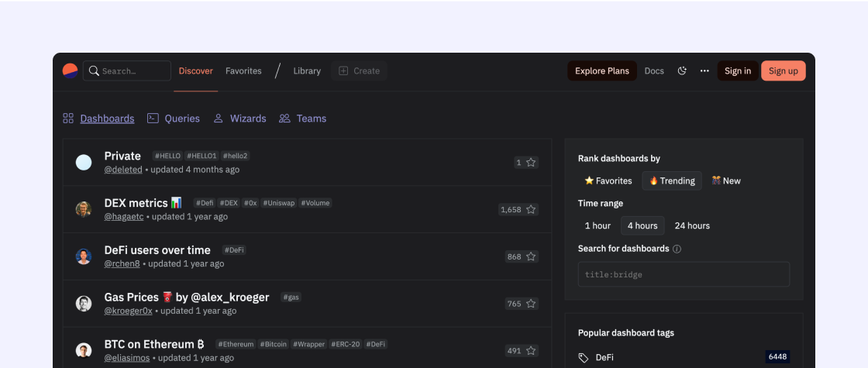The width and height of the screenshot is (868, 368).
Task: Rank dashboards by New
Action: [725, 181]
